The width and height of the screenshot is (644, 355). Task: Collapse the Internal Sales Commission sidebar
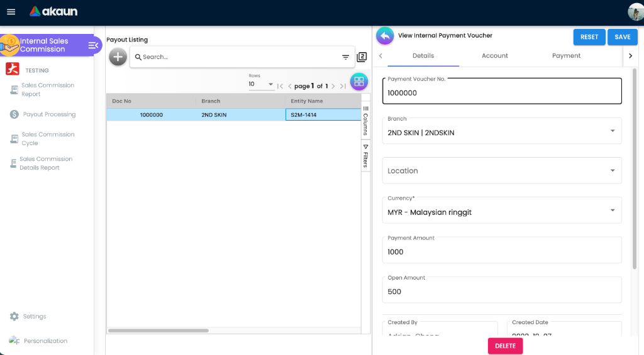93,45
